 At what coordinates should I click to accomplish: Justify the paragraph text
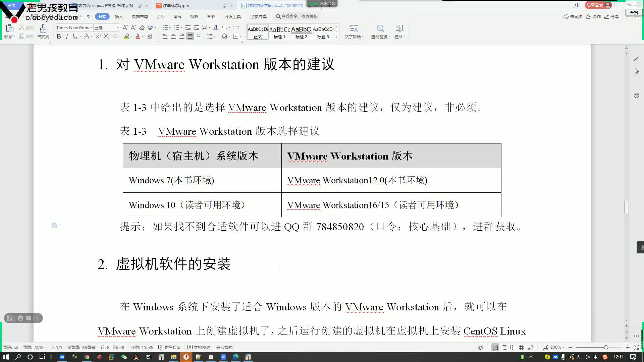tap(190, 36)
